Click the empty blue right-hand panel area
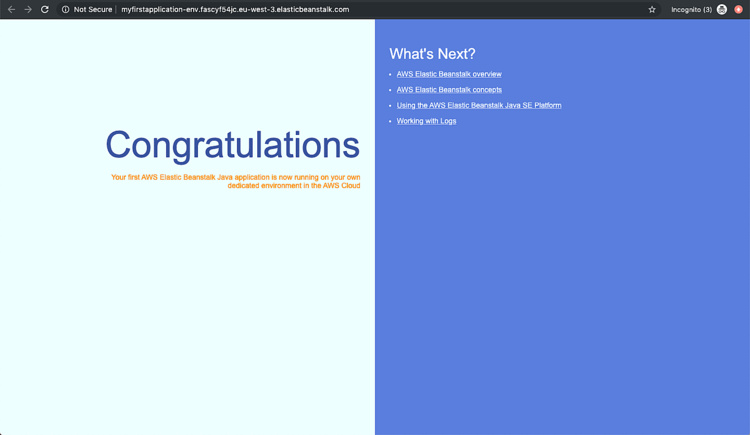The image size is (750, 435). click(x=560, y=290)
